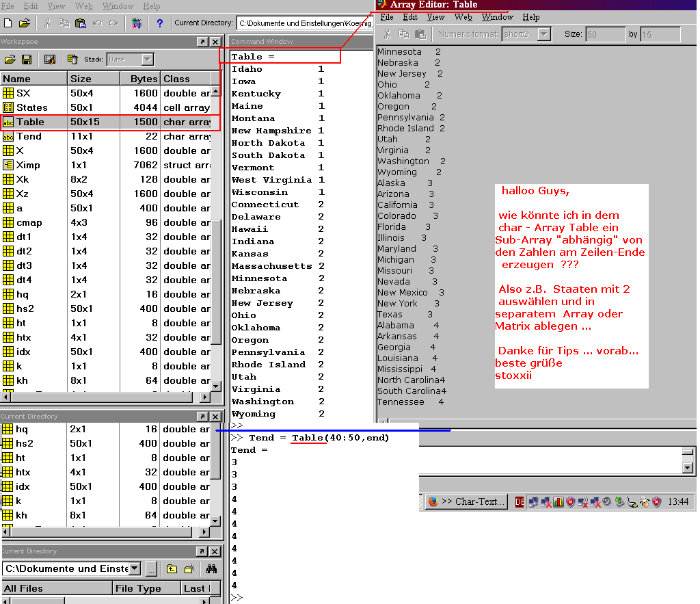
Task: Expand the current directory path dropdown
Action: tap(135, 568)
